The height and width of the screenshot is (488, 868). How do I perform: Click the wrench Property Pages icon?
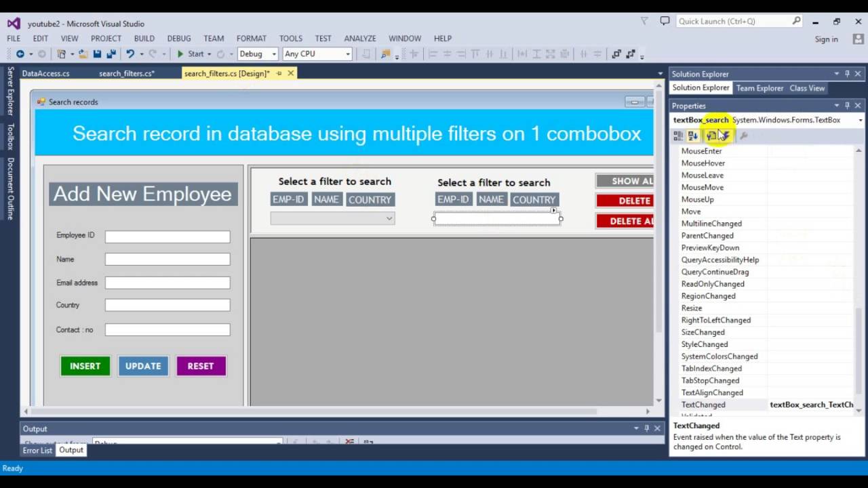744,136
